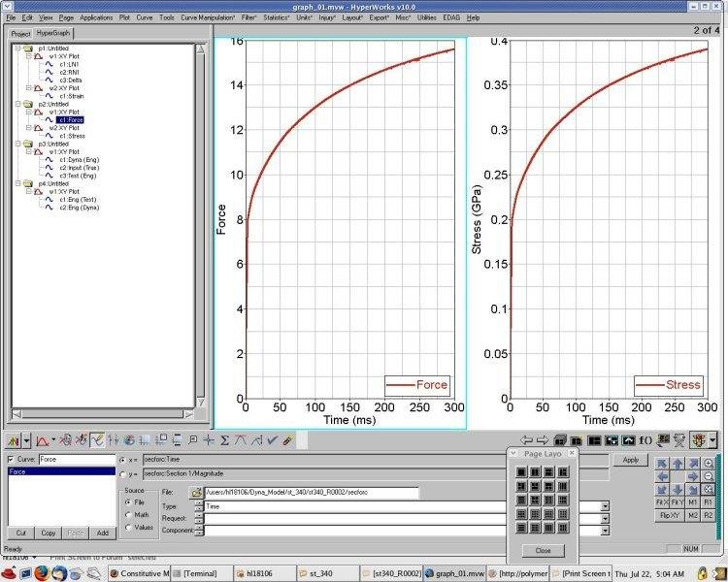Open the Help menu
The image size is (728, 582).
pyautogui.click(x=473, y=17)
